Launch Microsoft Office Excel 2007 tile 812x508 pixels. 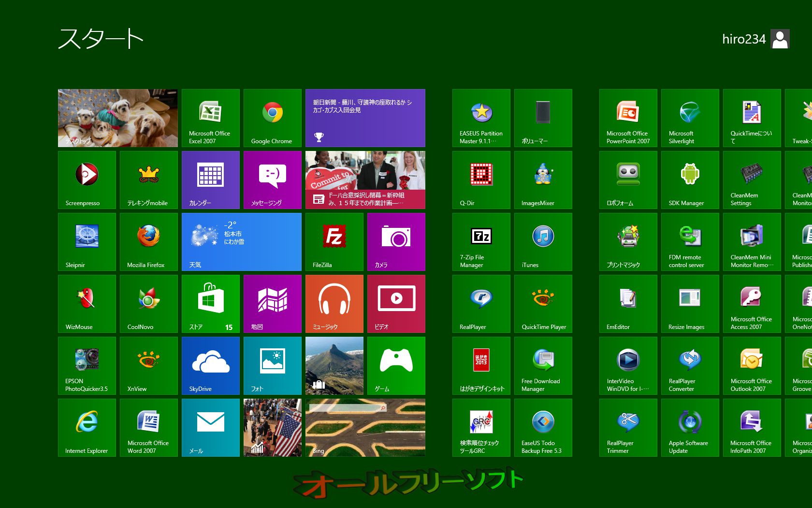click(211, 118)
